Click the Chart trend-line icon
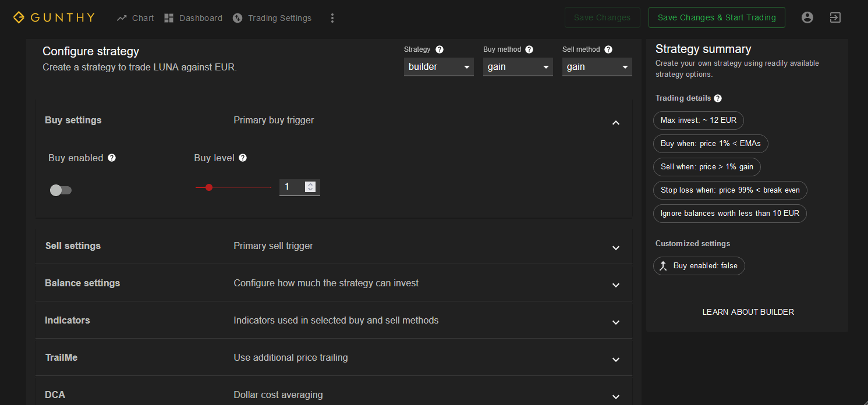The image size is (868, 405). click(x=122, y=18)
